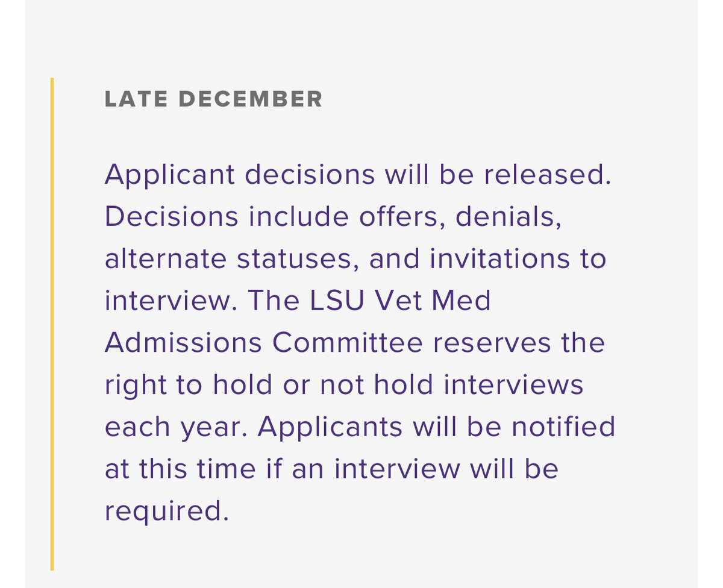Click the phrase "alternate statuses,"

pyautogui.click(x=232, y=259)
